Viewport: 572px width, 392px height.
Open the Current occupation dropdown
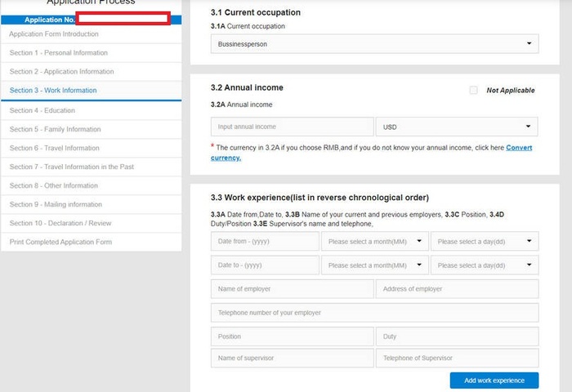pyautogui.click(x=374, y=44)
